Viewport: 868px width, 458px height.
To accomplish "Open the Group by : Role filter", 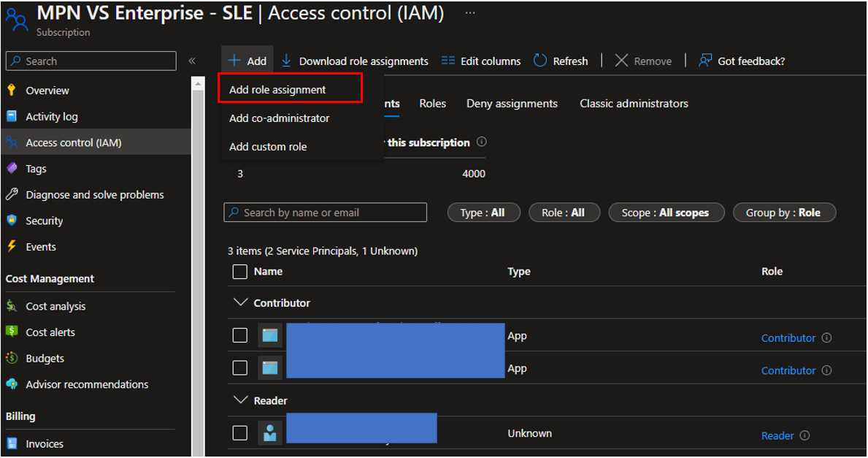I will (784, 213).
